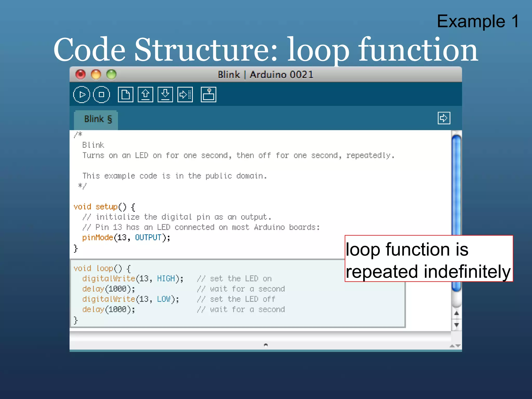Click the scrollbar up arrow
532x399 pixels.
click(x=456, y=314)
